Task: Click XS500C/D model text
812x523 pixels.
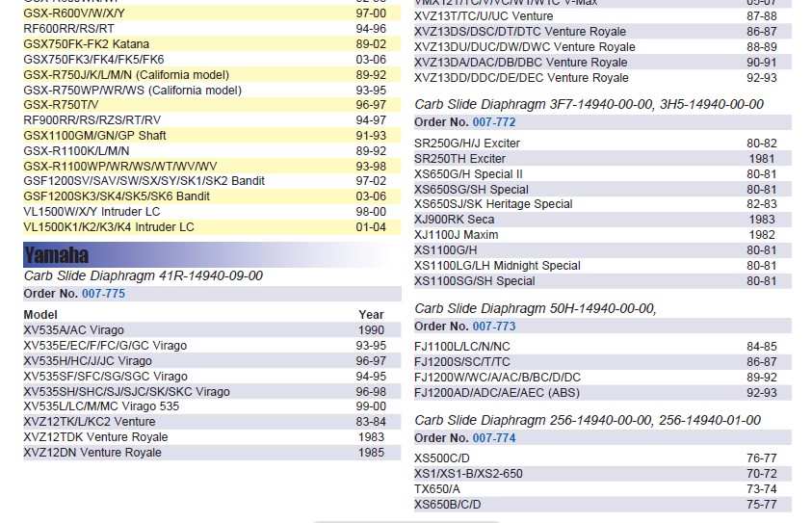Action: (442, 458)
